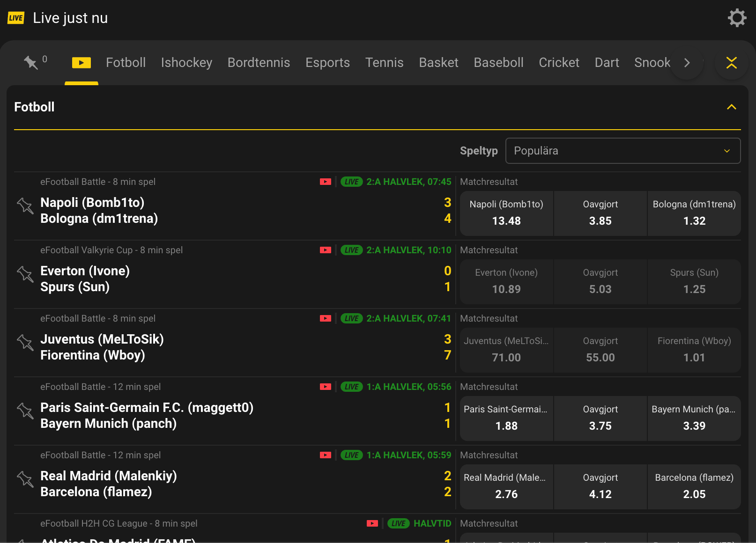Open the Speltyp Populära dropdown
Screen dimensions: 756x543
623,151
